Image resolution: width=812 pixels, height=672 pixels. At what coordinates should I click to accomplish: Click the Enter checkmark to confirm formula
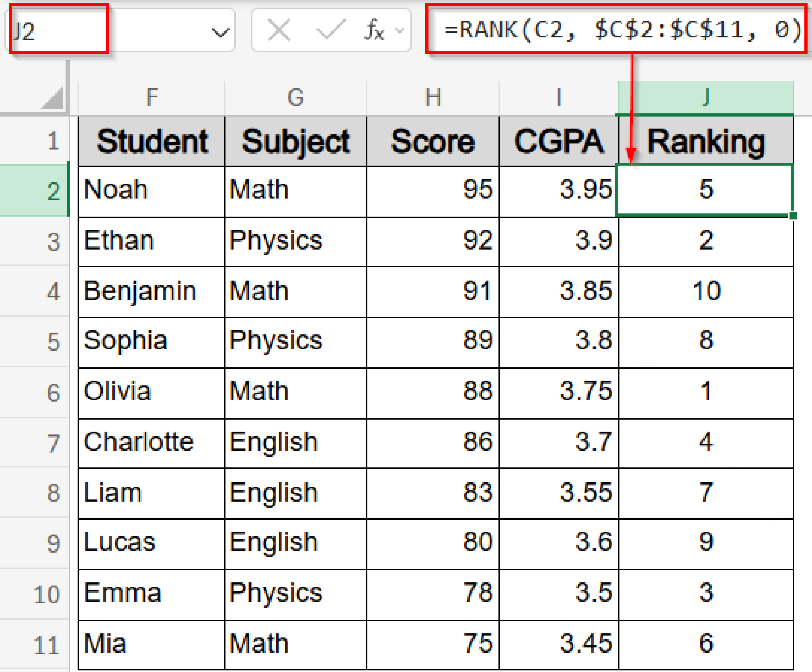click(x=330, y=31)
